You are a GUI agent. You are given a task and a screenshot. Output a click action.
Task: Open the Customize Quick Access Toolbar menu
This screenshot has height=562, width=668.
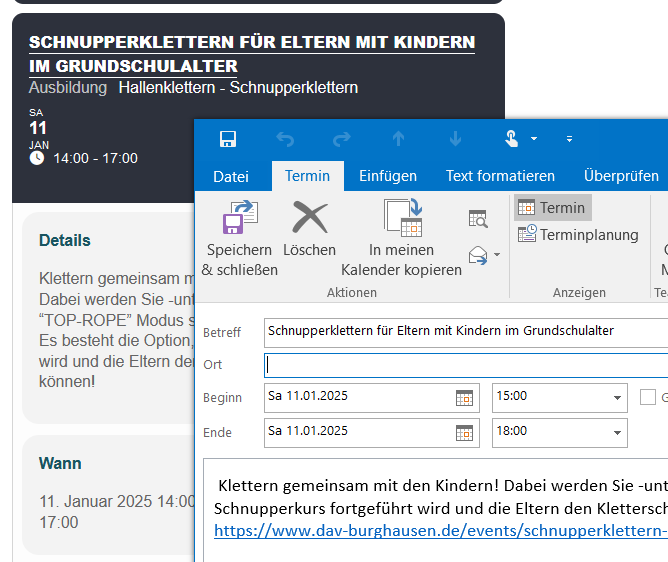click(x=569, y=139)
